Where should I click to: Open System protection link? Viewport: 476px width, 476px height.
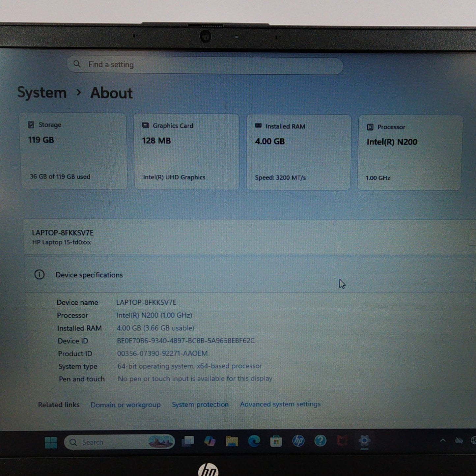pos(200,405)
